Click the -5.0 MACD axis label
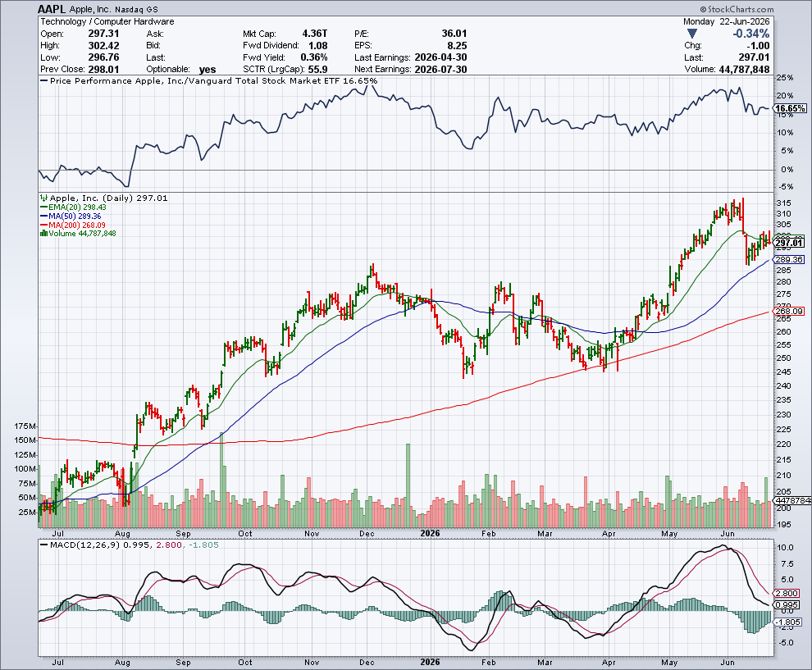The height and width of the screenshot is (670, 812). click(x=785, y=643)
